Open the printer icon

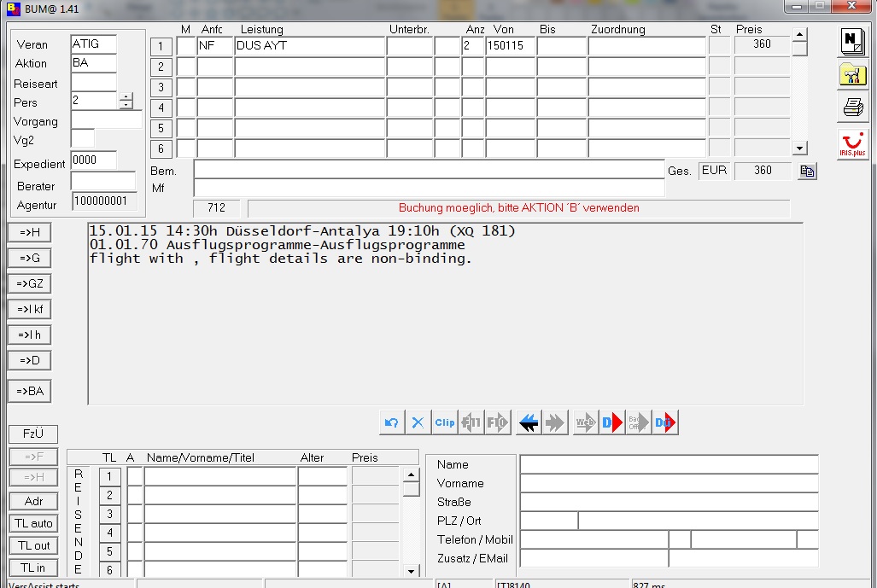(852, 108)
